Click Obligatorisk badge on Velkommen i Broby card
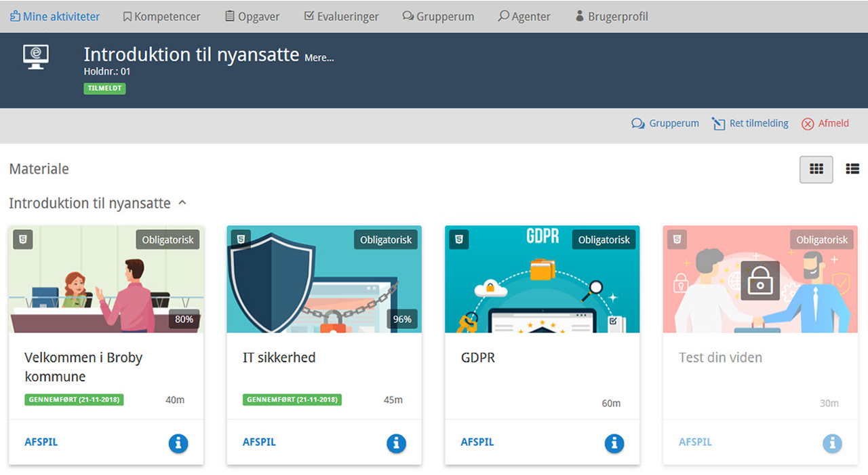 [x=167, y=240]
